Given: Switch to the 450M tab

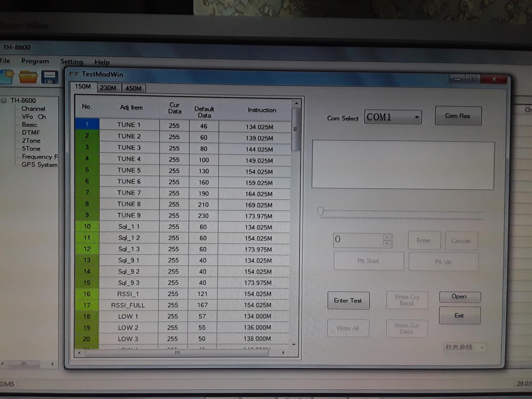Looking at the screenshot, I should pos(133,88).
